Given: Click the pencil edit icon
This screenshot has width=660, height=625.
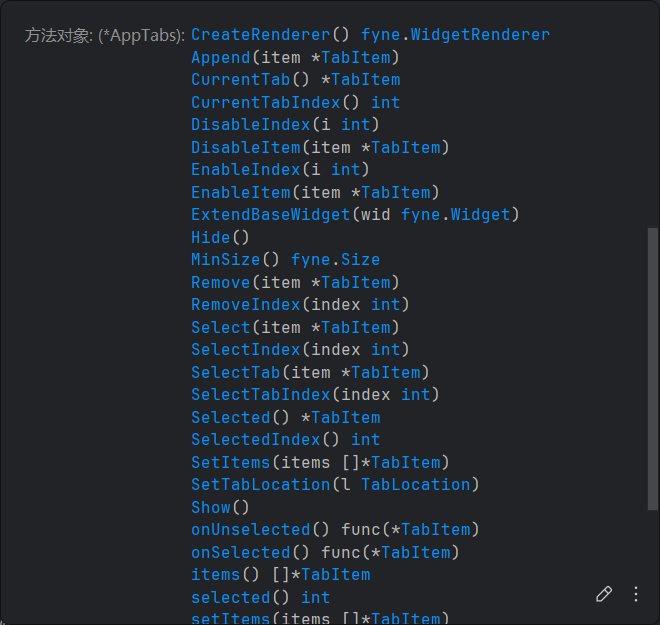Looking at the screenshot, I should pos(604,594).
